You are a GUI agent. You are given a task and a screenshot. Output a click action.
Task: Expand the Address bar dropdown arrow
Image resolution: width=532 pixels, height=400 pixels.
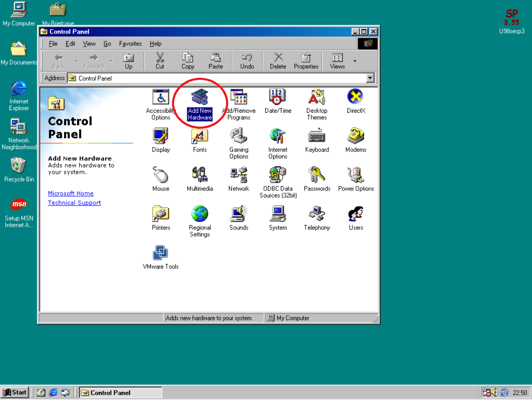(370, 78)
